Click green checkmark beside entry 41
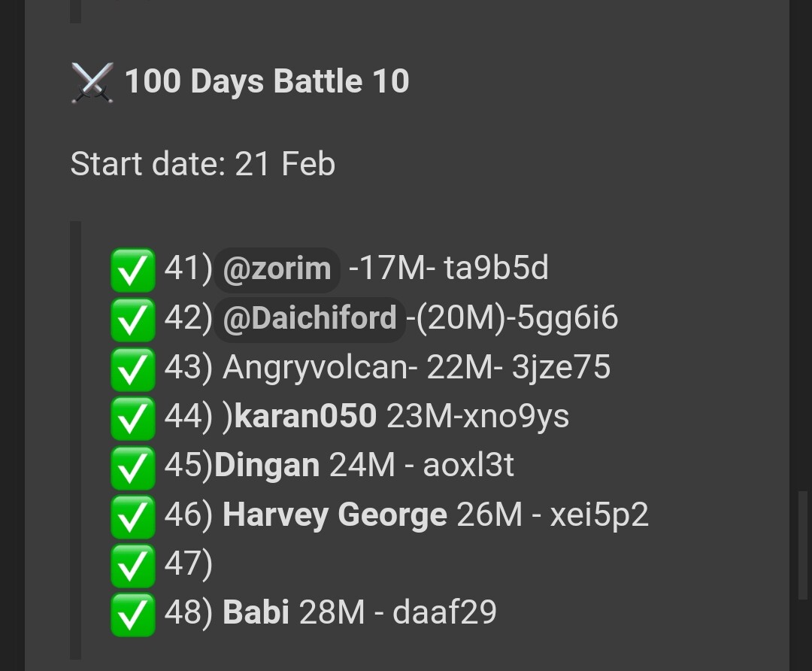This screenshot has width=812, height=671. [x=133, y=270]
